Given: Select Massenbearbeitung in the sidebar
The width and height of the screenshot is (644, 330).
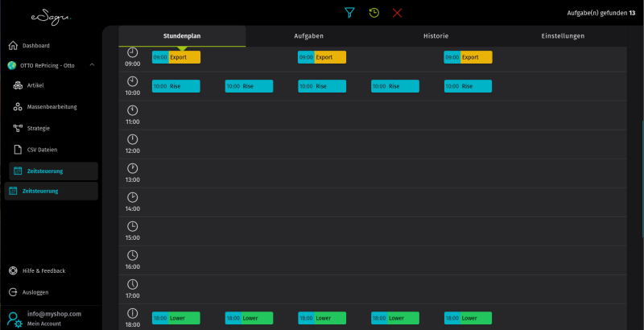Looking at the screenshot, I should tap(52, 107).
